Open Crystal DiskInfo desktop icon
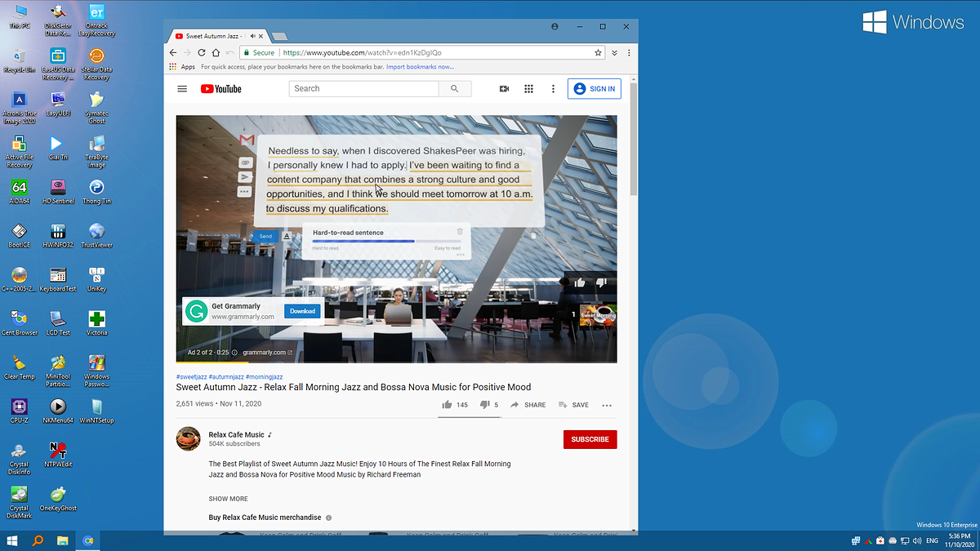The height and width of the screenshot is (551, 980). (20, 459)
